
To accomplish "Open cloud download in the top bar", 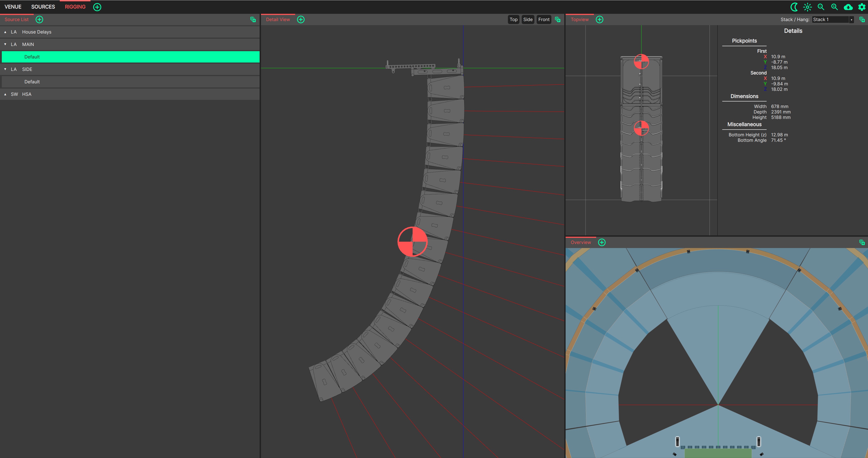I will point(848,7).
